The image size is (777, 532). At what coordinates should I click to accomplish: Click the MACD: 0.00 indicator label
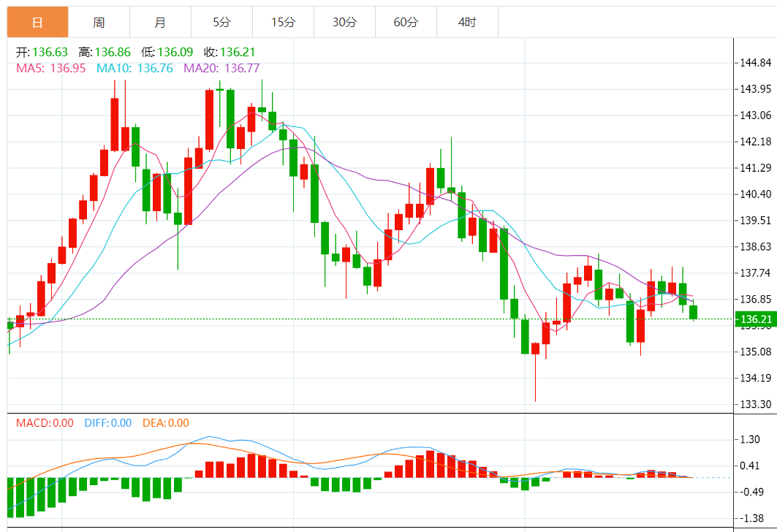tap(45, 423)
